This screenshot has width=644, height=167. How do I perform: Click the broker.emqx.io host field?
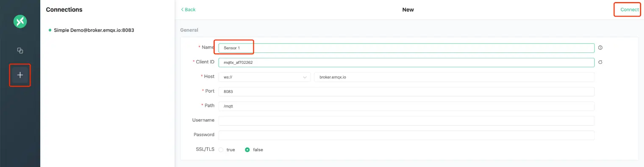point(454,77)
